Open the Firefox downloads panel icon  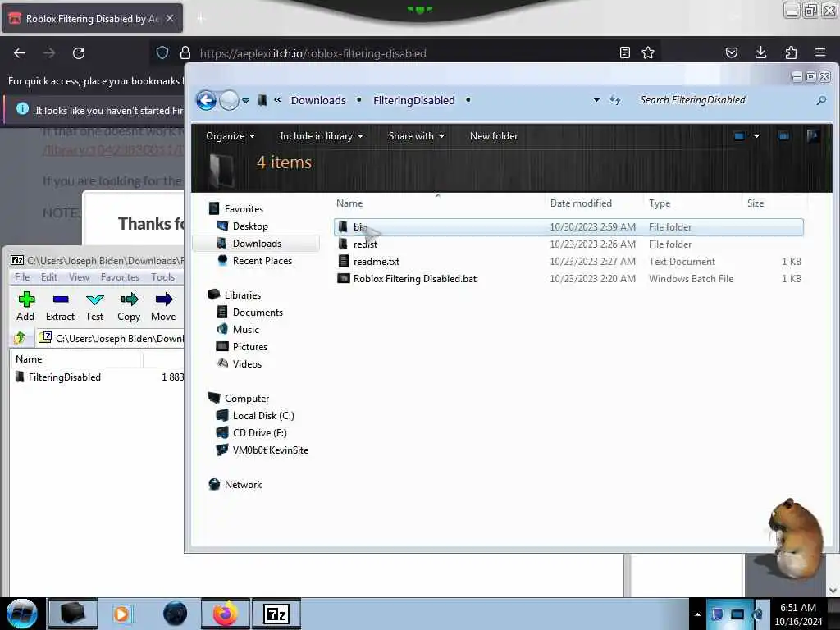tap(760, 52)
